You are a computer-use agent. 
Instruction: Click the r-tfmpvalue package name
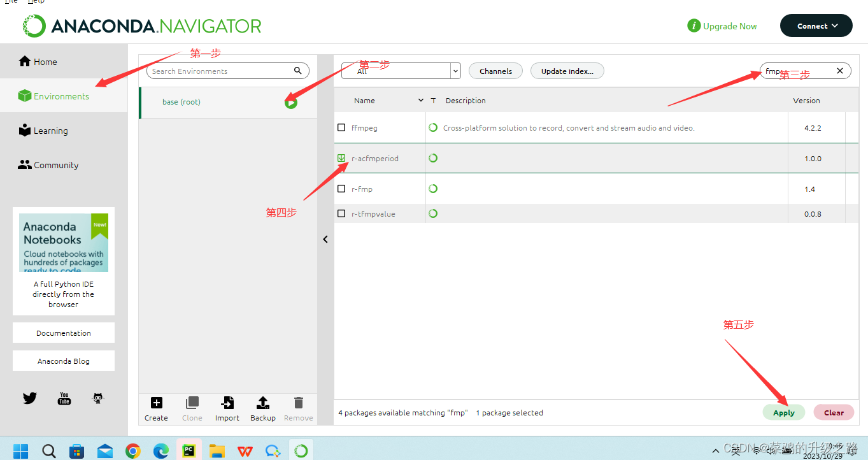[373, 214]
